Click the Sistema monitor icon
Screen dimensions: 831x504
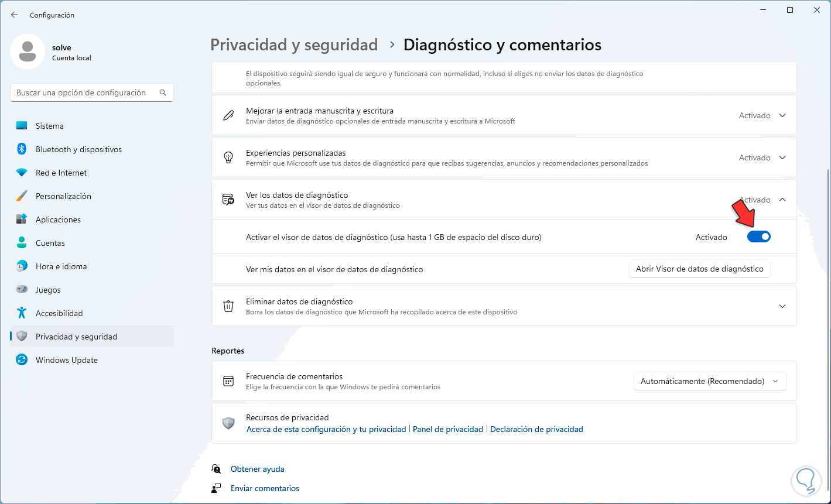[22, 126]
